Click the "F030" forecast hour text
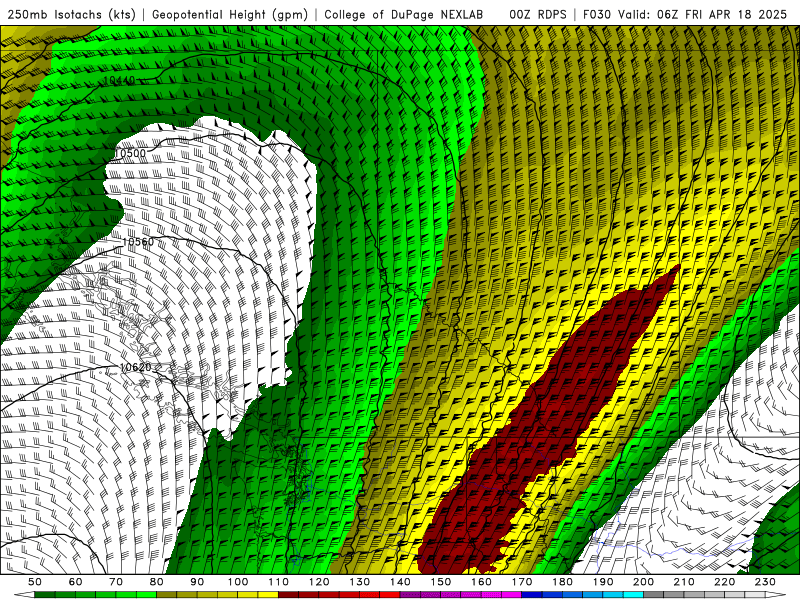 tap(597, 14)
